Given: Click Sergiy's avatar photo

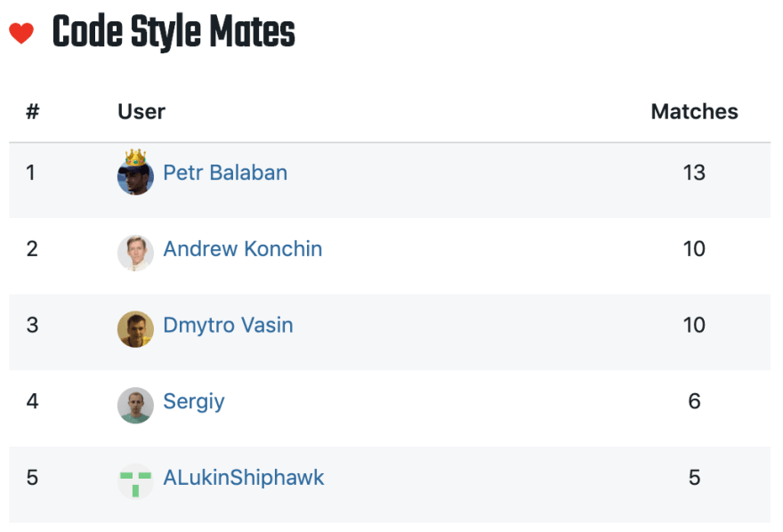Looking at the screenshot, I should (135, 406).
